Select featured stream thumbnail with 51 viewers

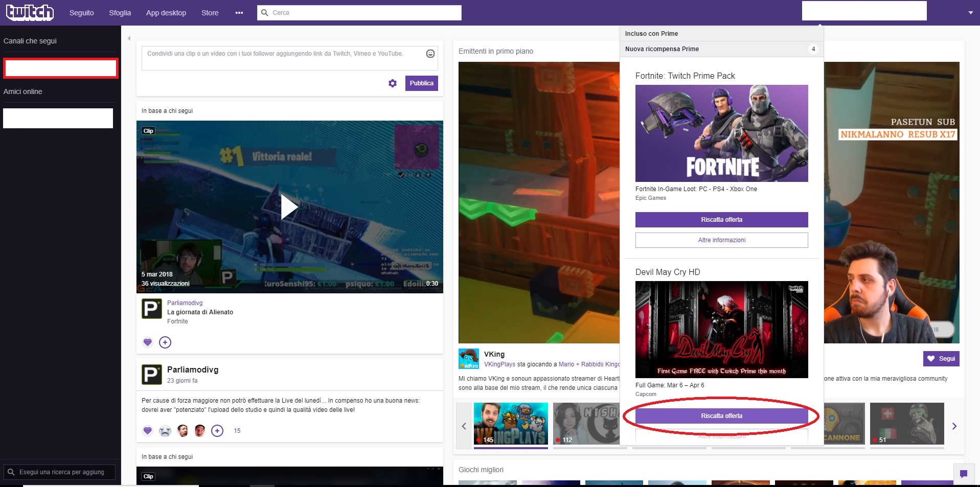click(x=907, y=424)
